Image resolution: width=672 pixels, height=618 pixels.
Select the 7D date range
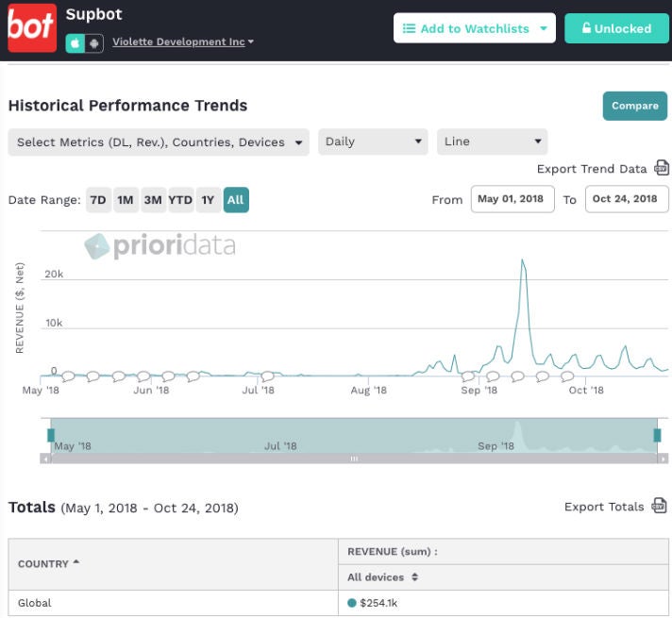click(x=97, y=200)
